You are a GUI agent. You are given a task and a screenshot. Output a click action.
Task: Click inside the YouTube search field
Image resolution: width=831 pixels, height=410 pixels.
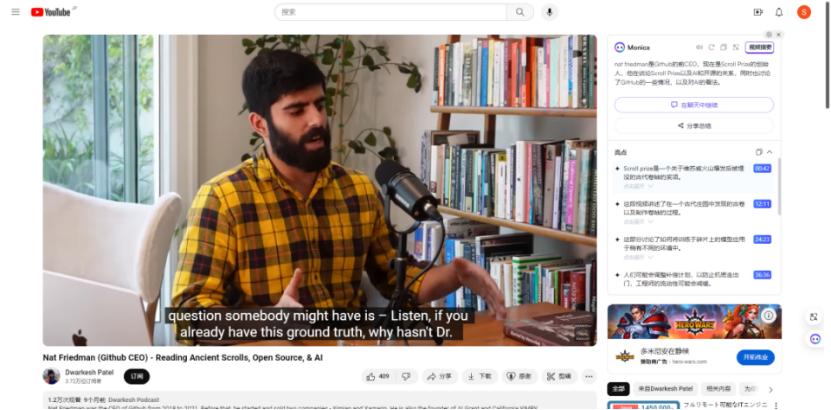(391, 12)
